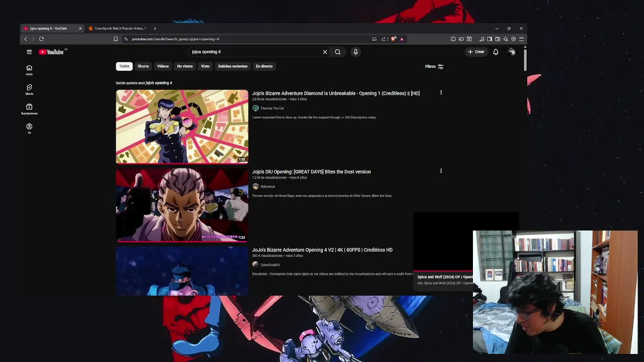The image size is (644, 362).
Task: Expand the Filtros dropdown
Action: coord(434,66)
